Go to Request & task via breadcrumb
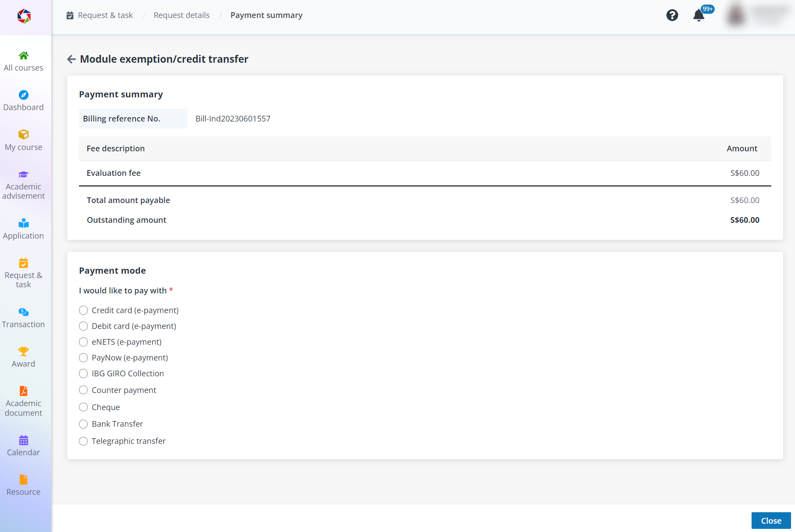Image resolution: width=795 pixels, height=532 pixels. (x=105, y=15)
